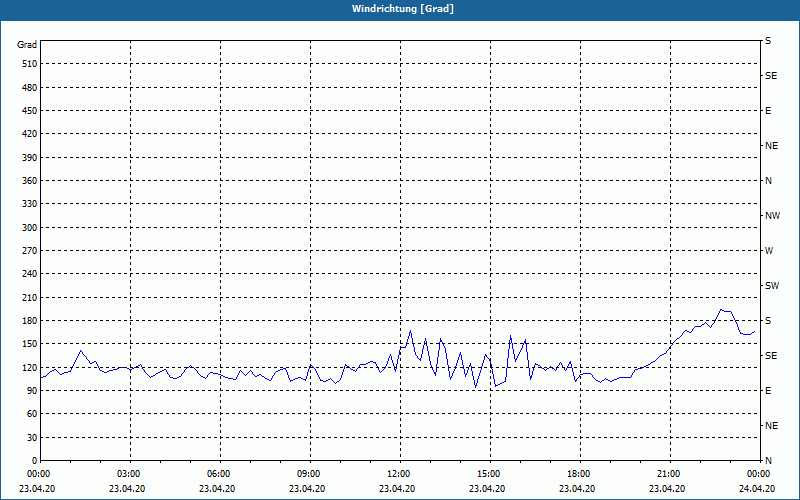Select the 0 y-axis tick label
800x500 pixels.
(35, 461)
